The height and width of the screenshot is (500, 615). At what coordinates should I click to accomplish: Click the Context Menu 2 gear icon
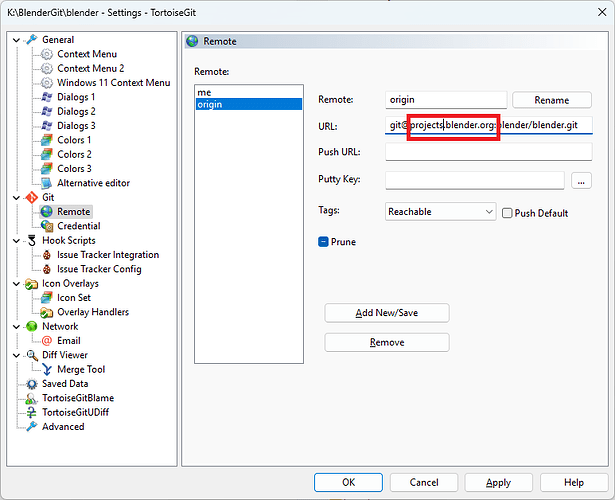coord(47,69)
